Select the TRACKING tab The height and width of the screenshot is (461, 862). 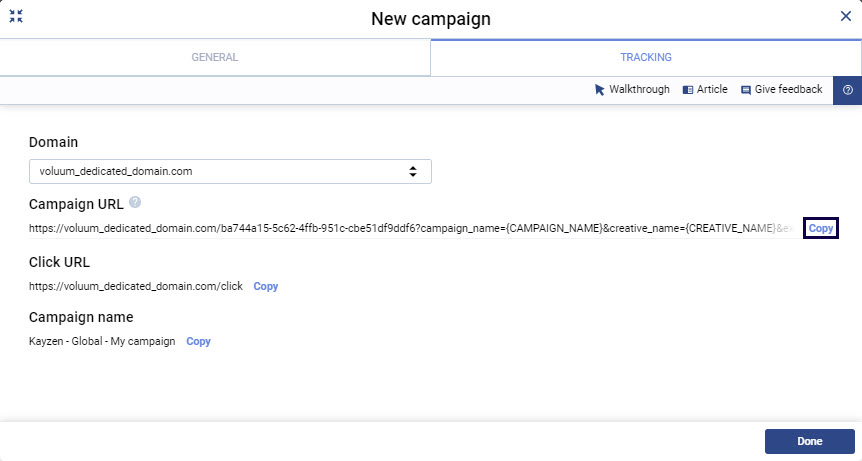645,57
